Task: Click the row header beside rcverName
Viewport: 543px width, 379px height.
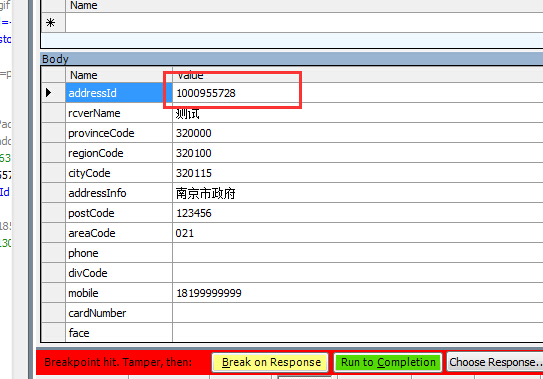Action: [x=53, y=113]
